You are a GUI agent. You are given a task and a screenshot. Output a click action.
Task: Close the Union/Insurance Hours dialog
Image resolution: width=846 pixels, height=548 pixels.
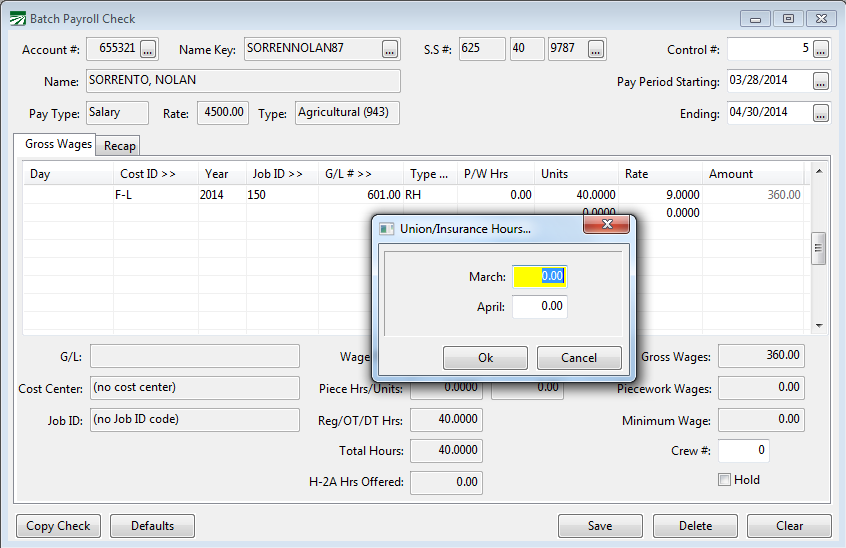(607, 228)
